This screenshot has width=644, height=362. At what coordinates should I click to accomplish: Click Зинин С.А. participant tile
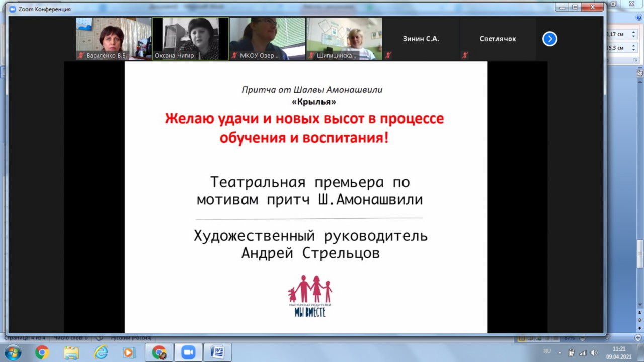point(421,39)
